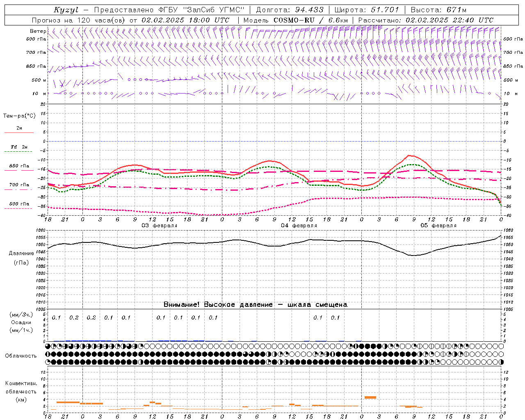The image size is (525, 420).
Task: Click the 'Высота: 671м' header field
Action: point(438,10)
